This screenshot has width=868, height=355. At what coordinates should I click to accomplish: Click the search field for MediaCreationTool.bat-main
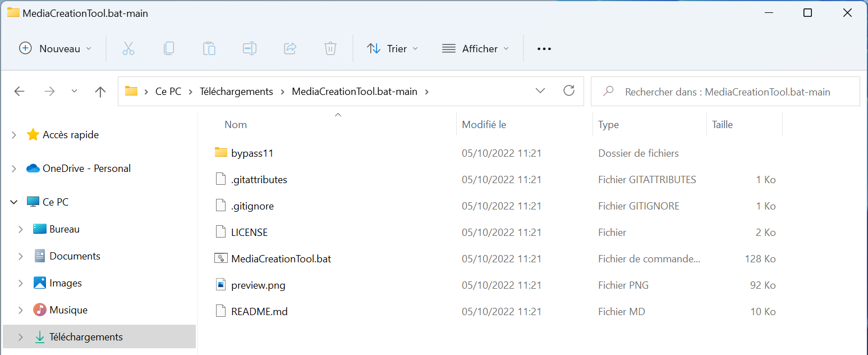coord(725,92)
